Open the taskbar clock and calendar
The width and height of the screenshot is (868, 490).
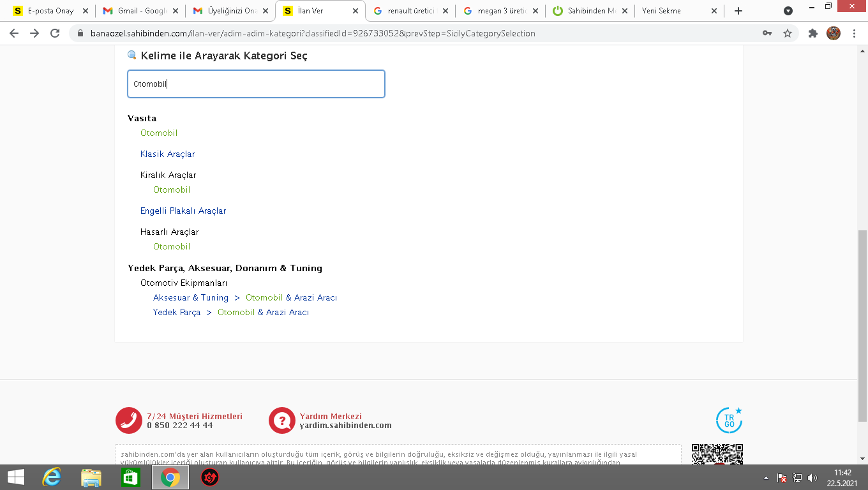click(842, 478)
